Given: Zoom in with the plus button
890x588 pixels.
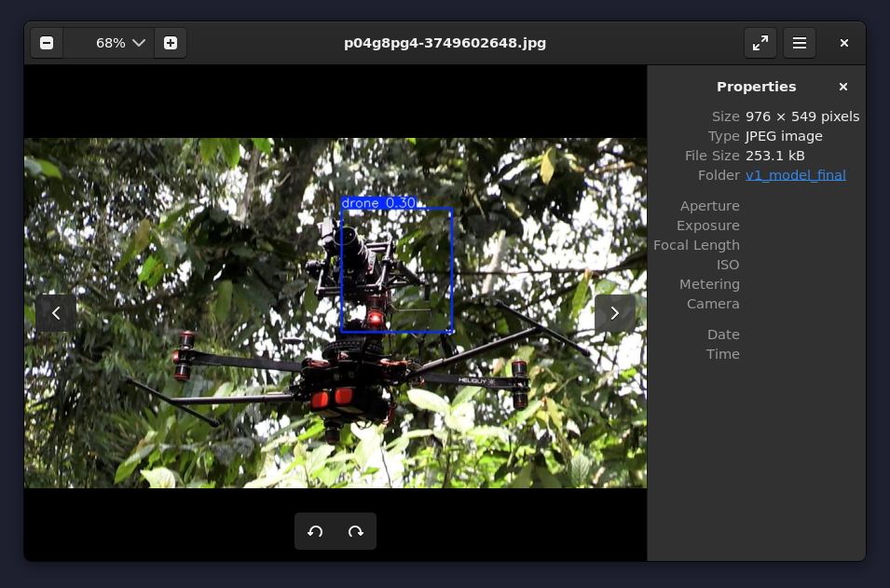Looking at the screenshot, I should [171, 43].
